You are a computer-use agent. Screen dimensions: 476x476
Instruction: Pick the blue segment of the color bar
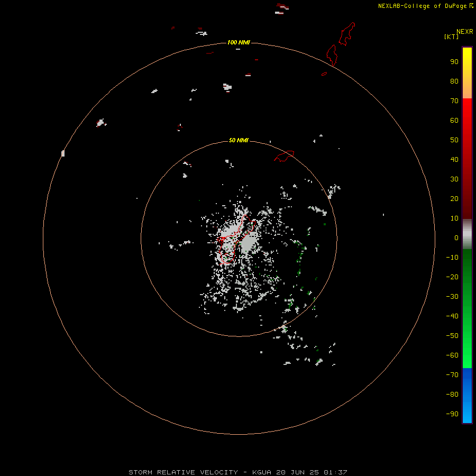[x=467, y=395]
